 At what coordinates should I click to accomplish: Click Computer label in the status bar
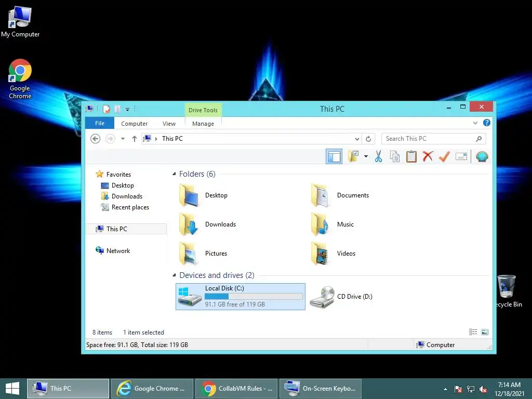tap(440, 345)
